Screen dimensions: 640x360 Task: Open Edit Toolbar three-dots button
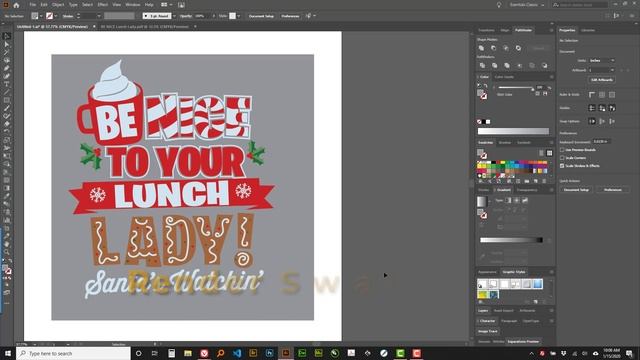(7, 303)
